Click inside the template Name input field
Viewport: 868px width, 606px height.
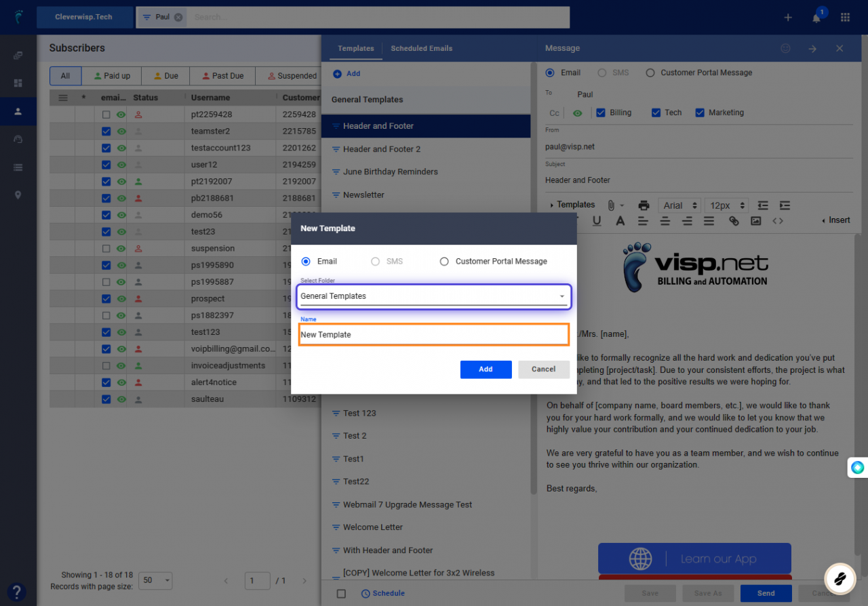tap(434, 334)
